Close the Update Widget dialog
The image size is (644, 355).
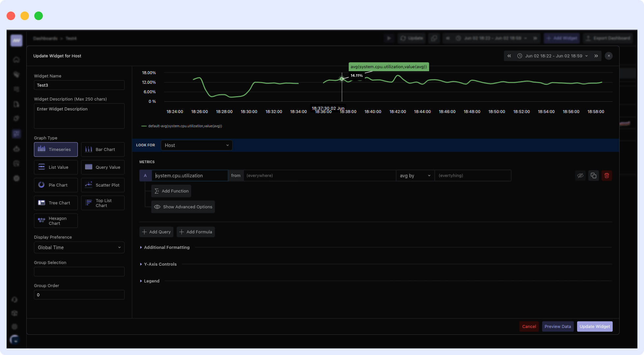[609, 56]
